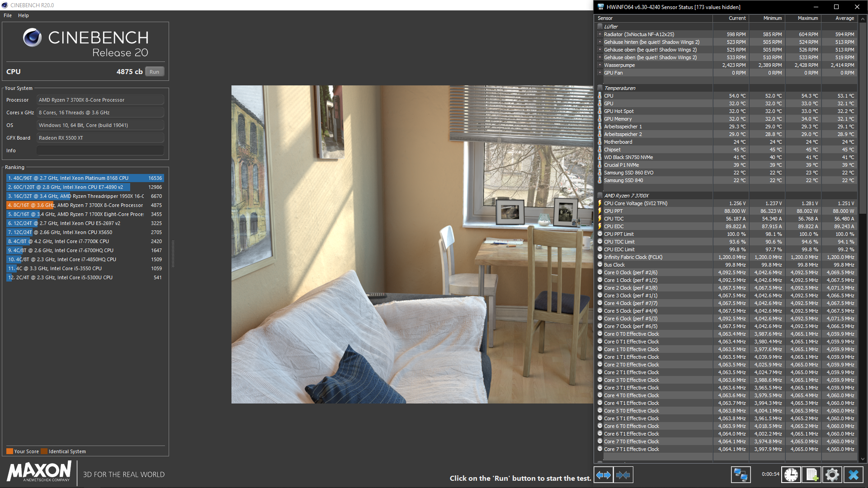Open HWiNFO sensor settings gear icon
868x488 pixels.
point(832,475)
